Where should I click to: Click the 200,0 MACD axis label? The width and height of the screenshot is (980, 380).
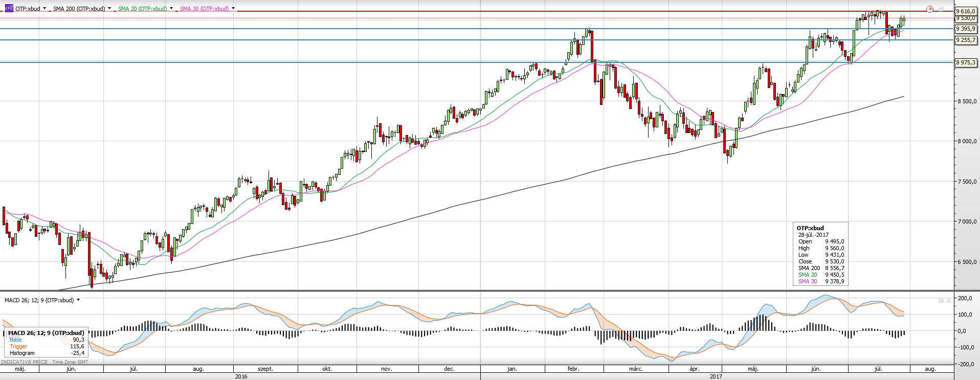[x=965, y=298]
